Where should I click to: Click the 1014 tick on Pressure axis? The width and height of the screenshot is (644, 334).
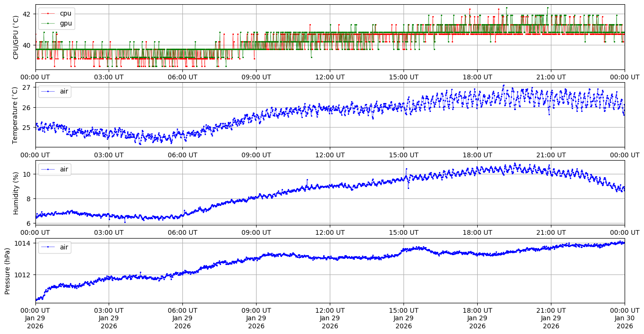[x=24, y=243]
